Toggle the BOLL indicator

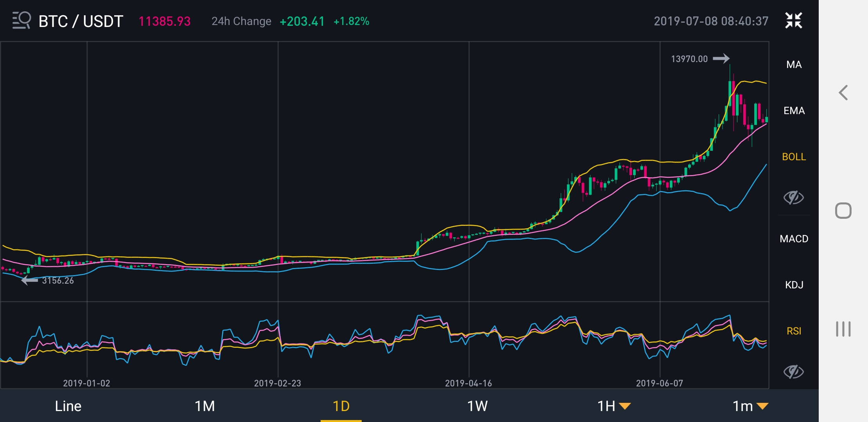(x=794, y=157)
